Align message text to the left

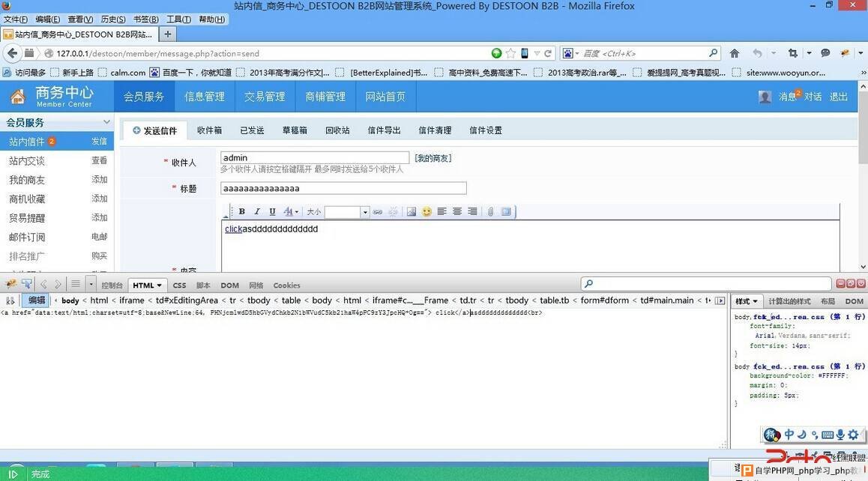(x=441, y=211)
